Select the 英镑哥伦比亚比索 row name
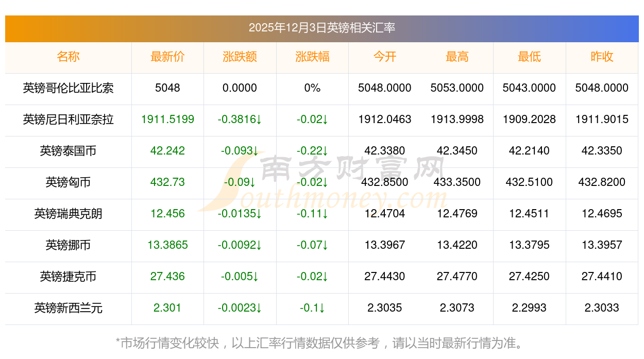 (69, 88)
